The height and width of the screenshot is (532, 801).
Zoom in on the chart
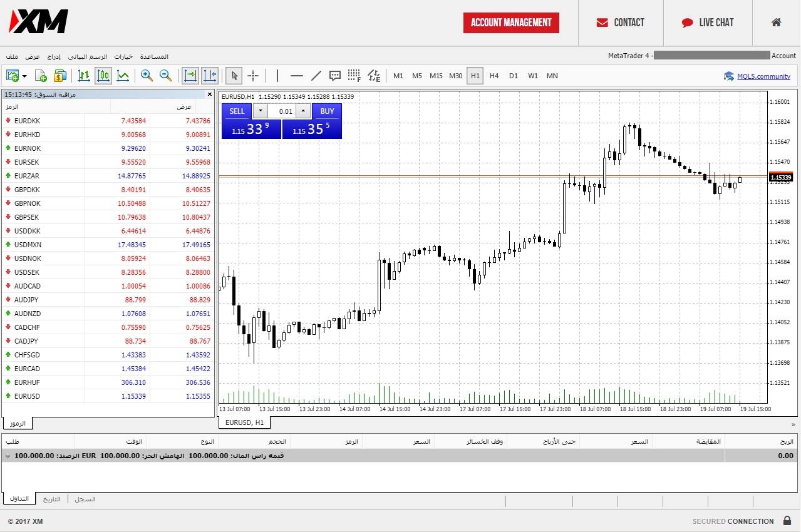coord(147,76)
